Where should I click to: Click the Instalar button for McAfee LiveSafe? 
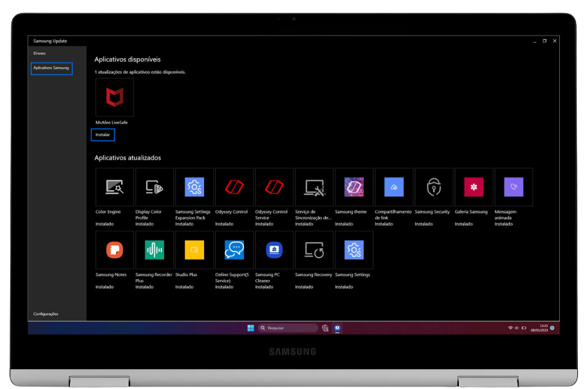pyautogui.click(x=103, y=135)
